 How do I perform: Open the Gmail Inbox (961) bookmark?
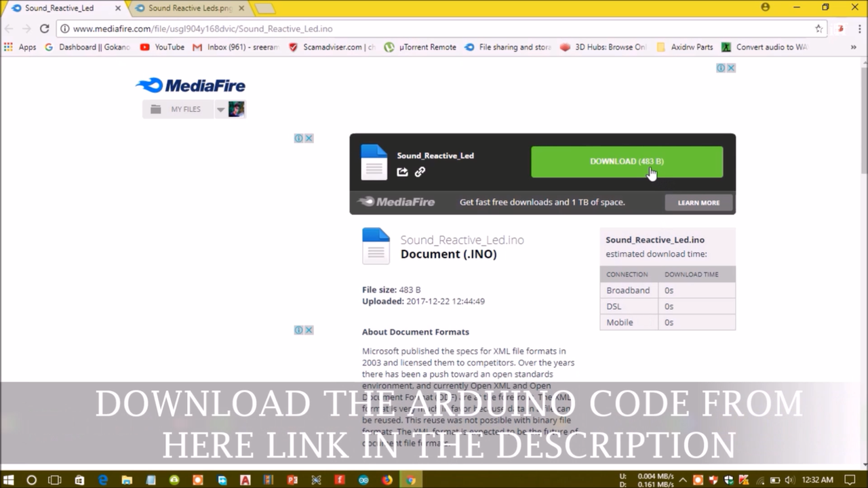236,47
